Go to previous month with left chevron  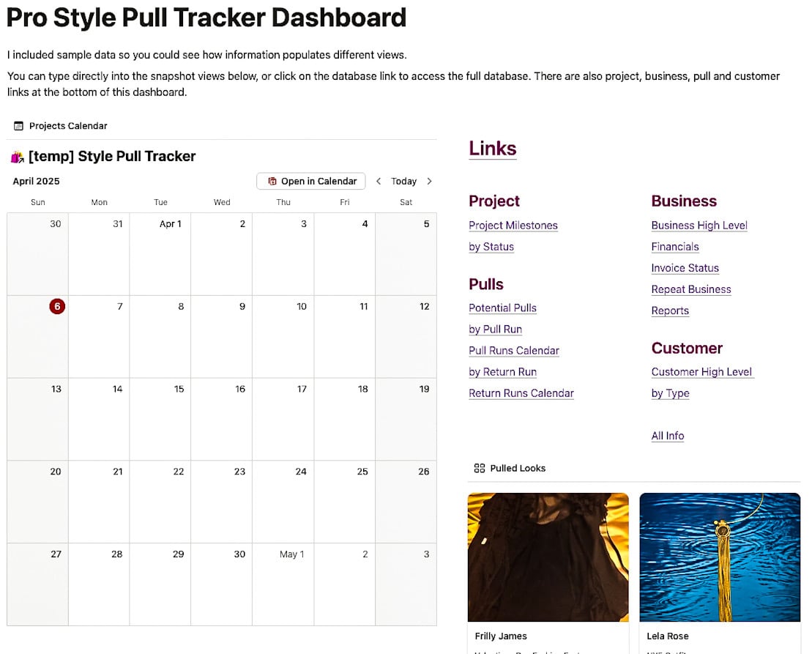(x=379, y=181)
